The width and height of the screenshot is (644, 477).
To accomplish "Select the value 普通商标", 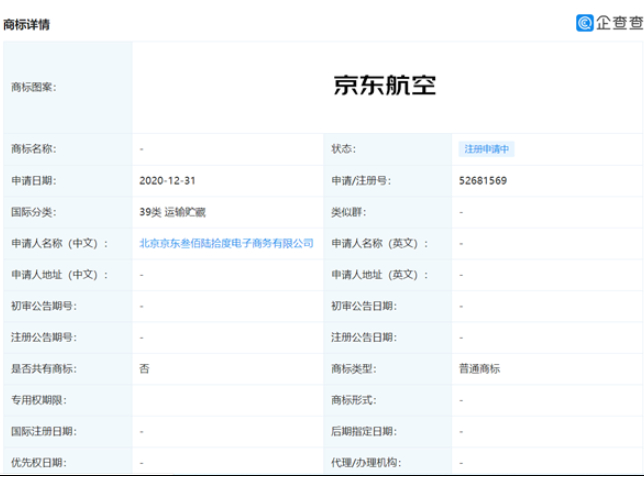I will (479, 369).
